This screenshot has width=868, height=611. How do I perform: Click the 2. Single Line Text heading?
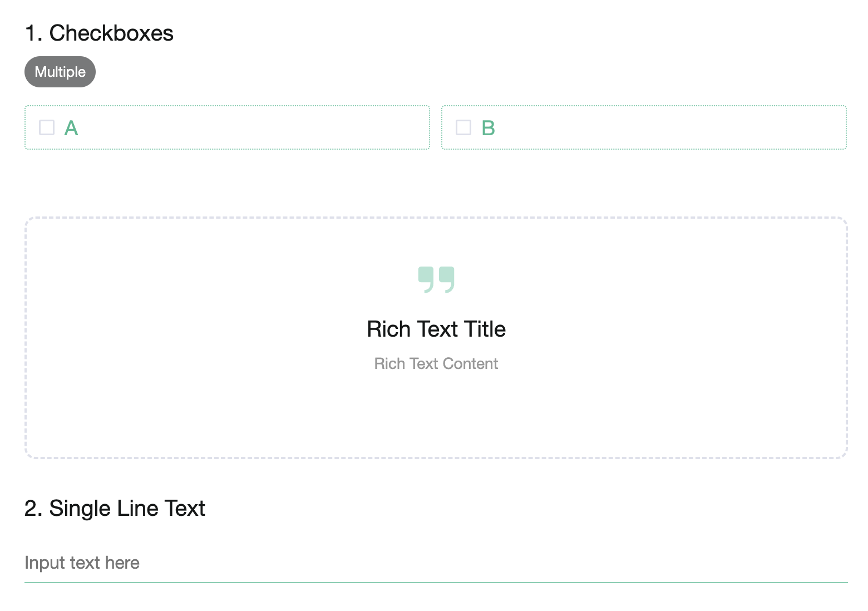pos(115,507)
